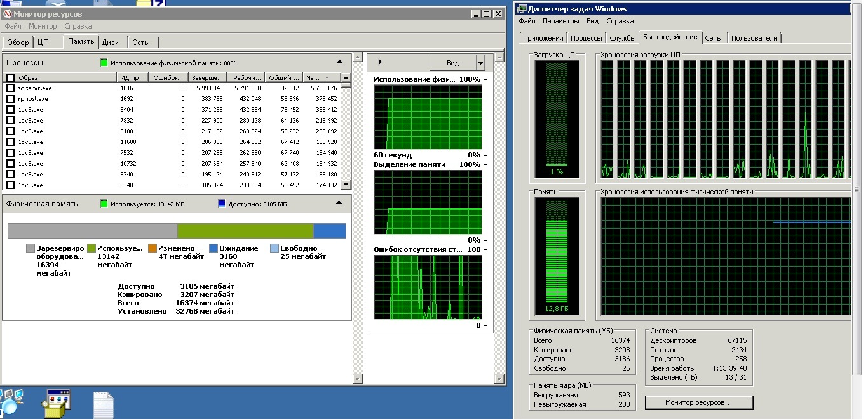This screenshot has width=868, height=419.
Task: Collapse the Процессы section
Action: [339, 62]
